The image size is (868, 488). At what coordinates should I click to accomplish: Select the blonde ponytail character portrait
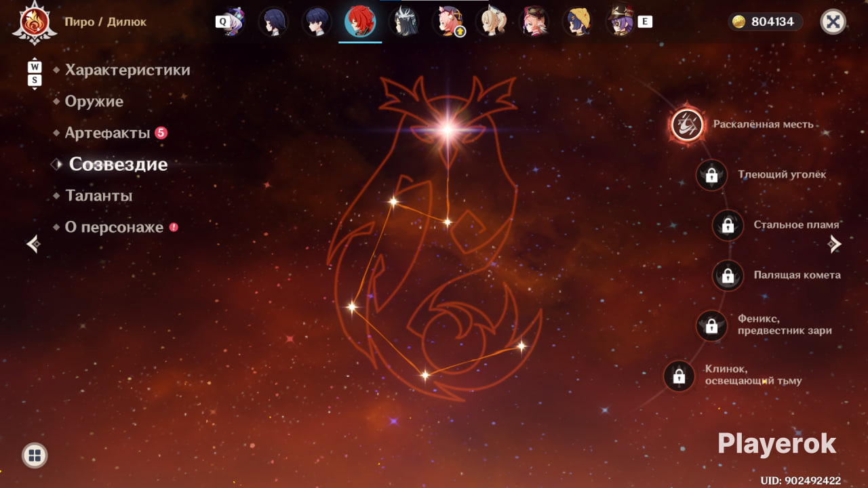[491, 22]
